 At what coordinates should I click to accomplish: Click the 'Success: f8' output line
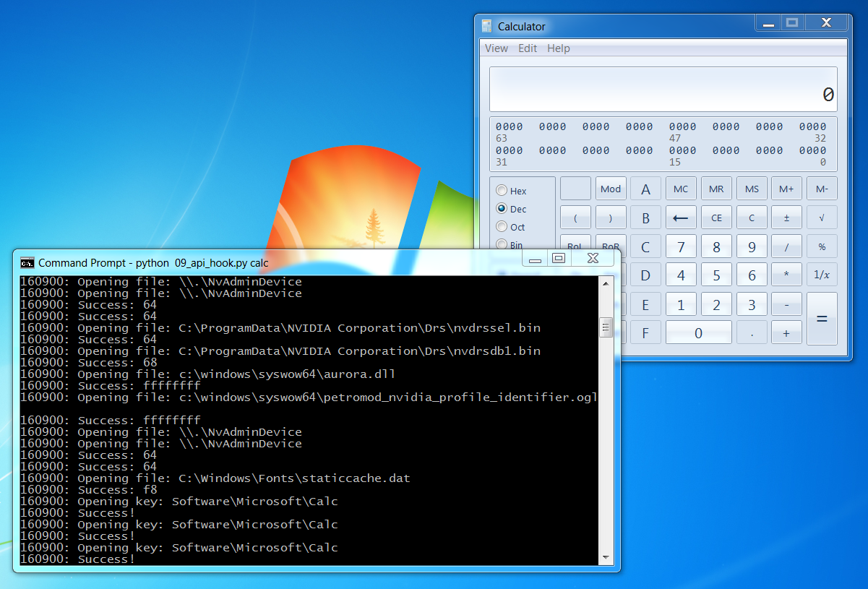coord(88,490)
